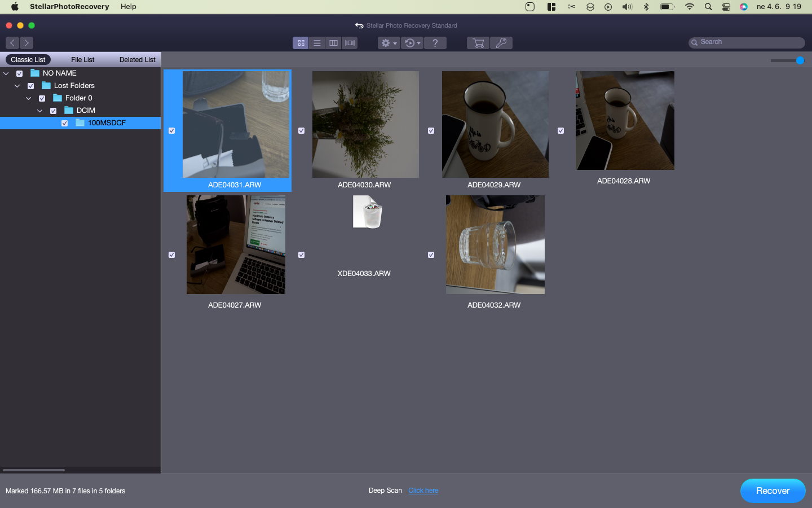Switch to list view icon
This screenshot has height=508, width=812.
317,43
